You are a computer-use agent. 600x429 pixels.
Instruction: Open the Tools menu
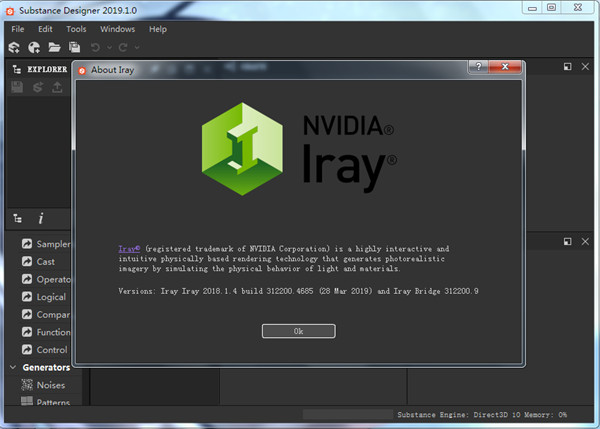pyautogui.click(x=76, y=29)
